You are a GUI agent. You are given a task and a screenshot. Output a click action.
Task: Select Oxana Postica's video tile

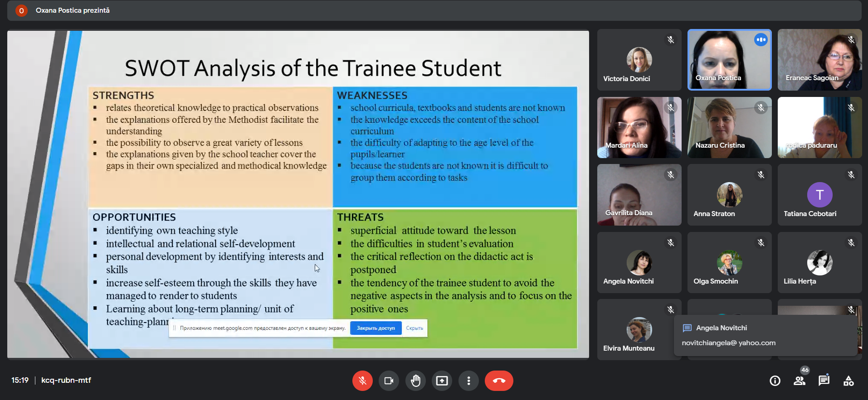tap(729, 60)
